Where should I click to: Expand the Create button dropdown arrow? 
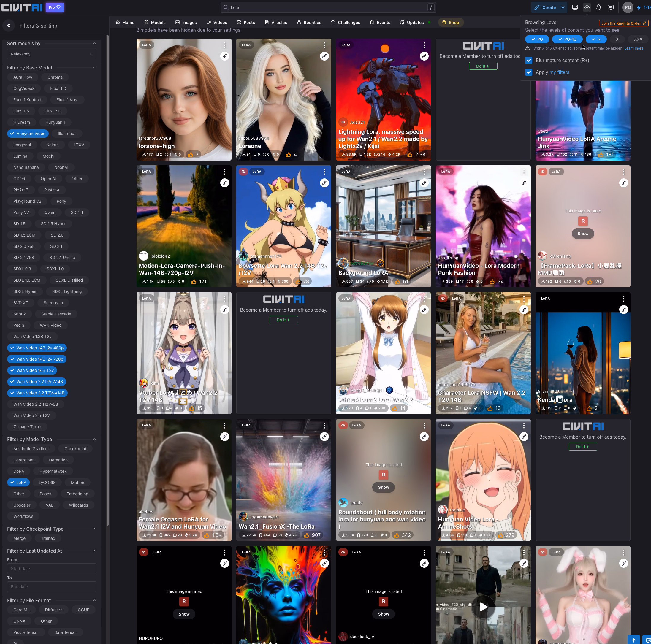[562, 7]
